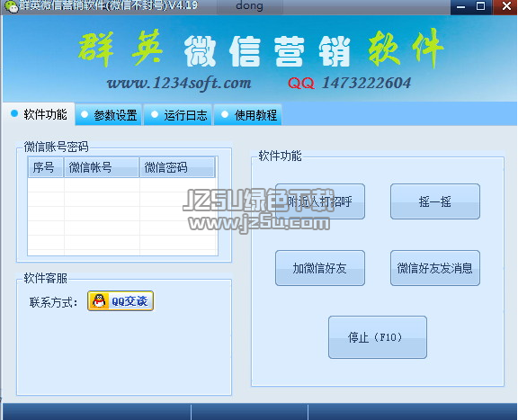
Task: Click the 摇一摇 button
Action: tap(435, 201)
